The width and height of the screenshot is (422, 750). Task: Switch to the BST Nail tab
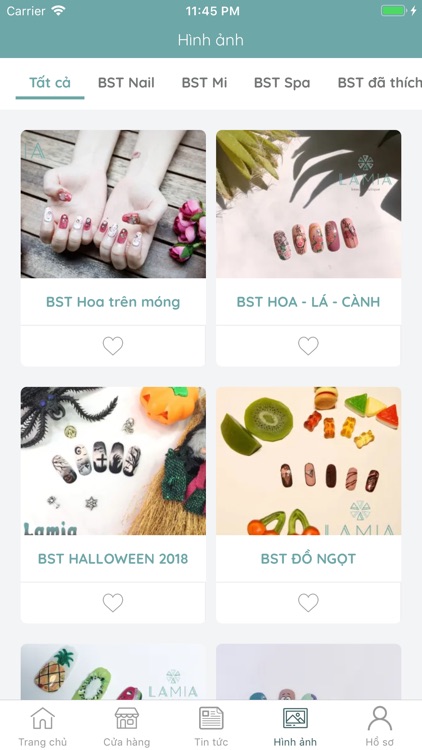point(126,83)
